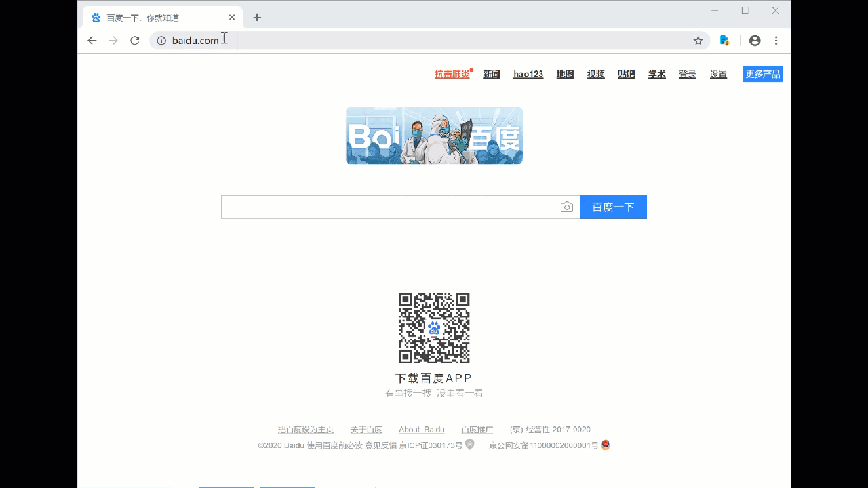Viewport: 868px width, 488px height.
Task: Reload the page with the refresh icon
Action: click(x=135, y=41)
